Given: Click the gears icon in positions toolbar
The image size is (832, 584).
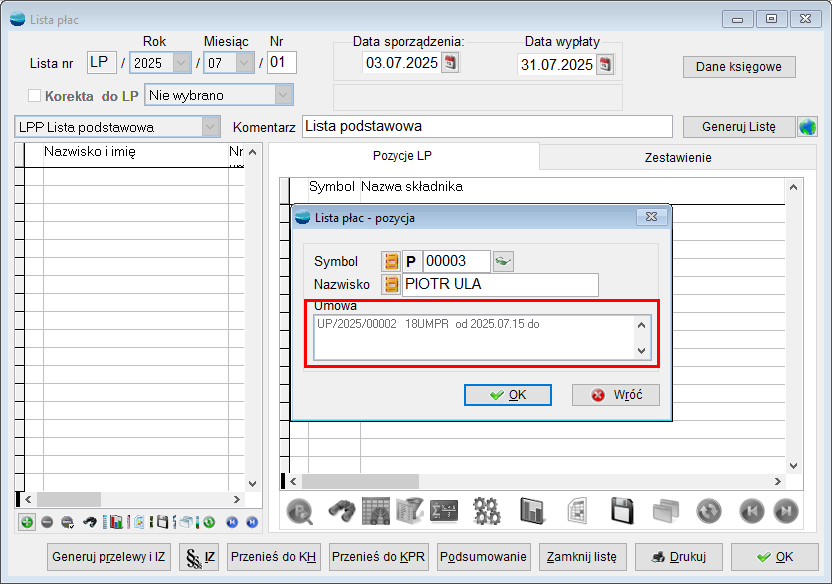Looking at the screenshot, I should [487, 511].
